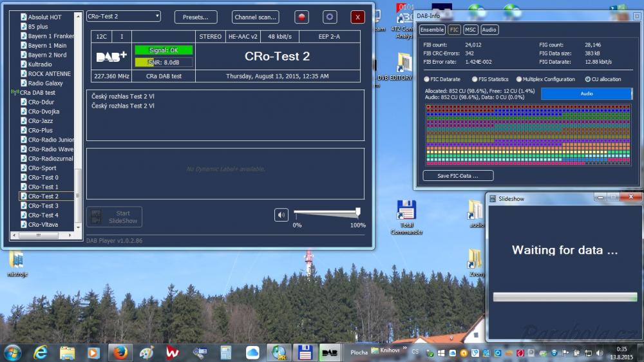Click the station list scroll up arrow
Image resolution: width=644 pixels, height=362 pixels.
click(78, 16)
